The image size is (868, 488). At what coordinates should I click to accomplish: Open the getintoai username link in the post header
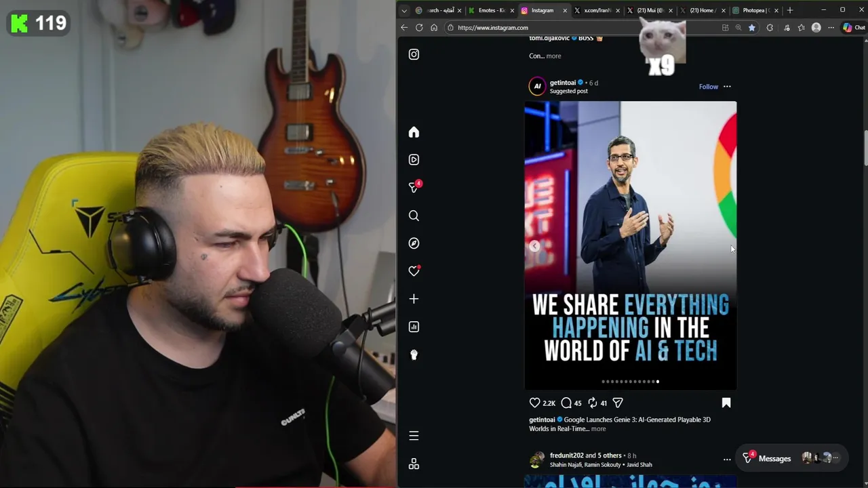(563, 83)
